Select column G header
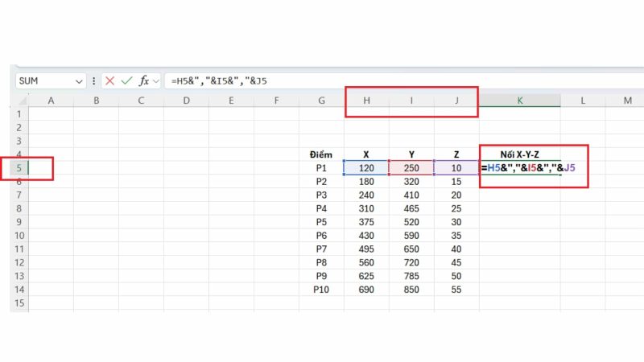 coord(321,101)
